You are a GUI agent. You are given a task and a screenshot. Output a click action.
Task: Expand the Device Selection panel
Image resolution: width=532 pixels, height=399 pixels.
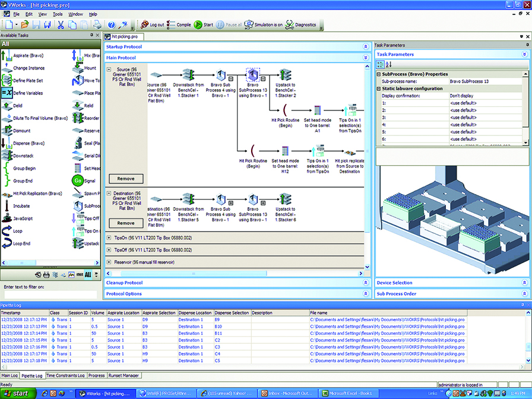point(524,283)
